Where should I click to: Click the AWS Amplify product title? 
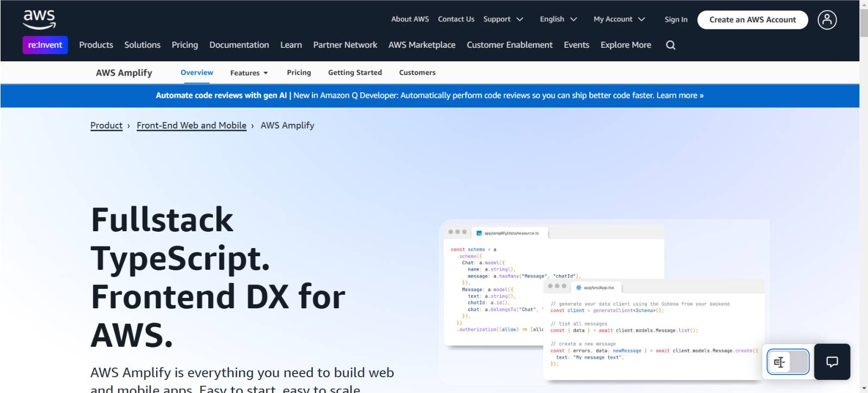click(124, 73)
